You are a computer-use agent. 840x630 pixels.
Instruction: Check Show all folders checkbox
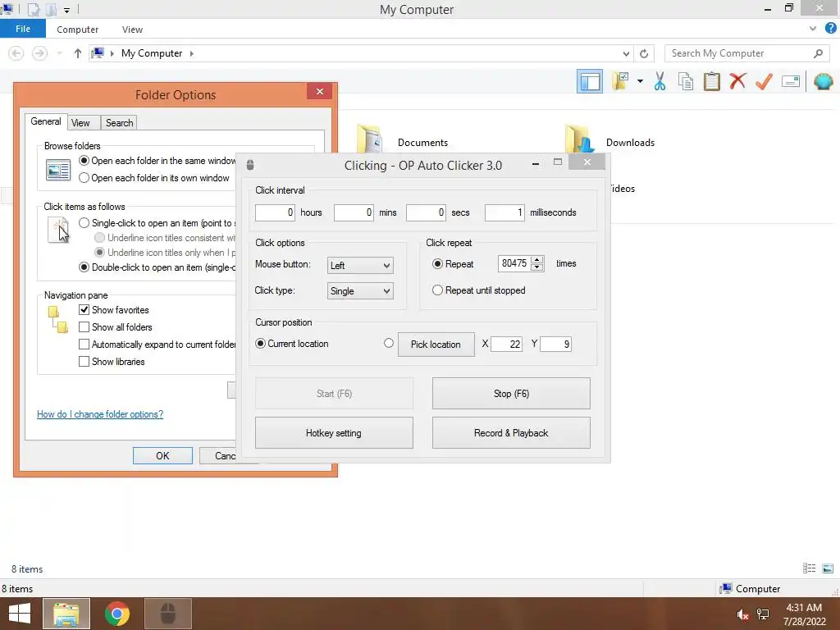(84, 327)
